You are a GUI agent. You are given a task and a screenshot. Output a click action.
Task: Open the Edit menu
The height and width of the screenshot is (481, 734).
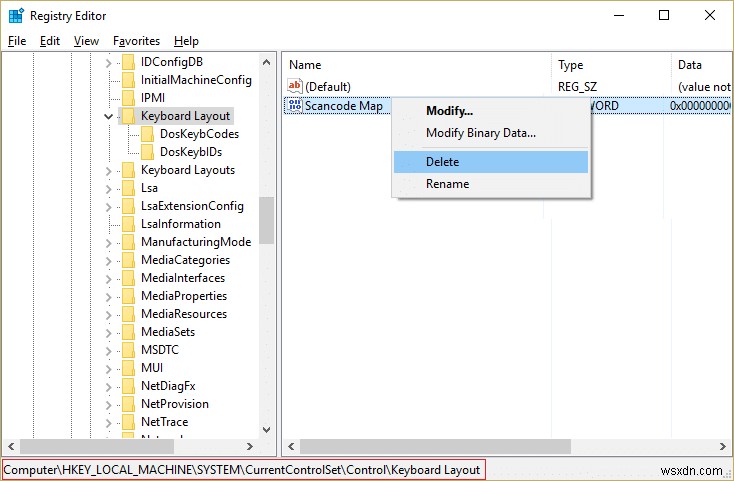pos(50,41)
